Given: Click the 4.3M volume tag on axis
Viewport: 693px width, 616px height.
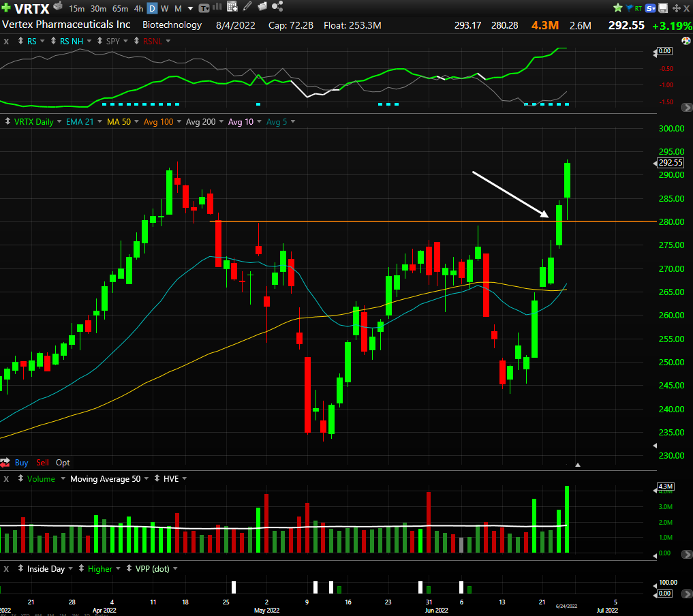Looking at the screenshot, I should point(665,487).
